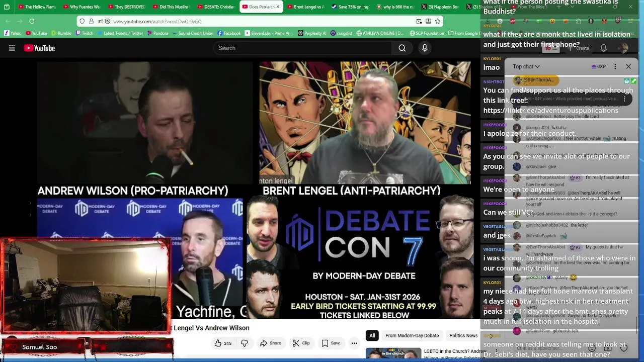Open Perplexity AI bookmark
This screenshot has height=362, width=644.
(x=312, y=33)
